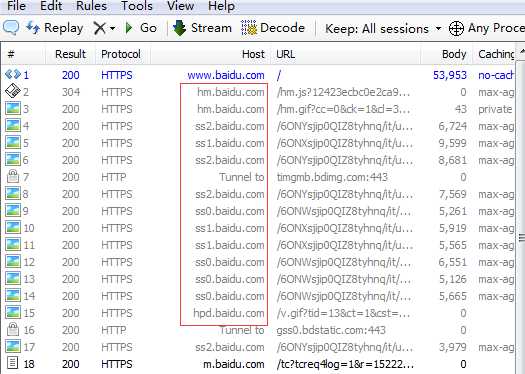Open the Edit menu

[51, 6]
